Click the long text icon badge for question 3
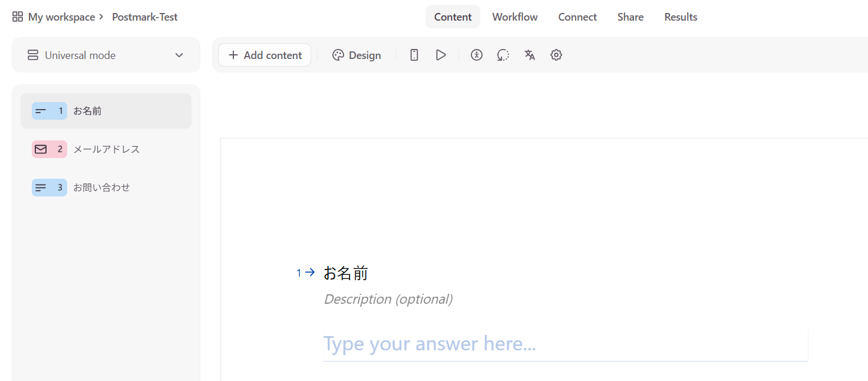 49,188
